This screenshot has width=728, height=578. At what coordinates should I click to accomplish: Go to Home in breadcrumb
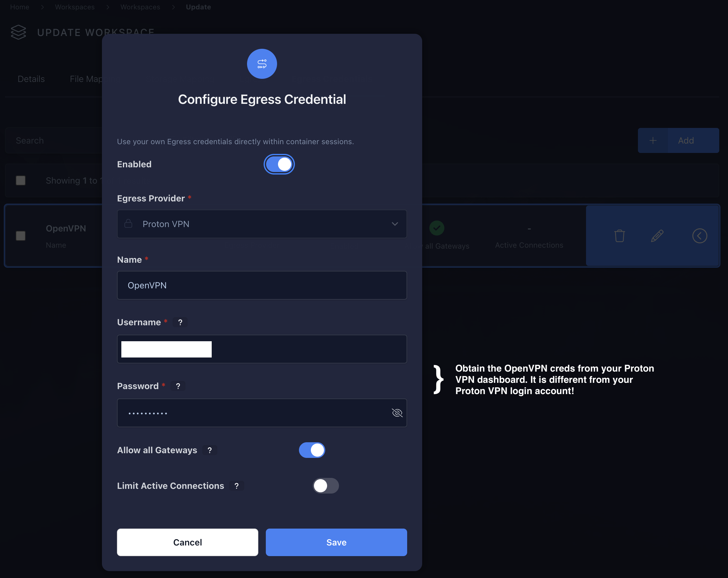pos(20,7)
